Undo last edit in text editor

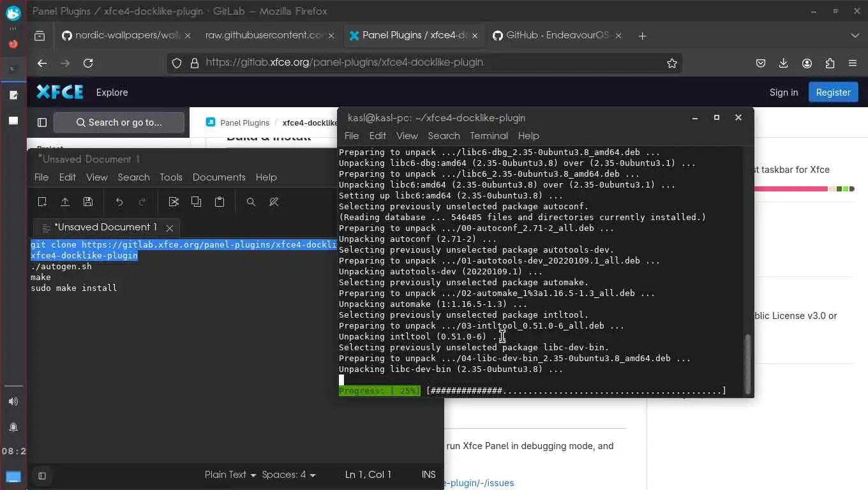click(119, 202)
